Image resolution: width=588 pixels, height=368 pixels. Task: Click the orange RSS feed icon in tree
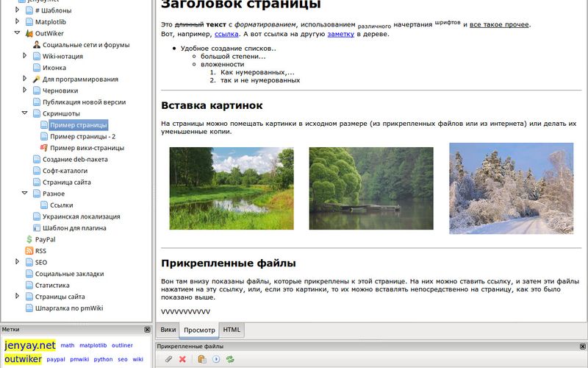coord(29,250)
